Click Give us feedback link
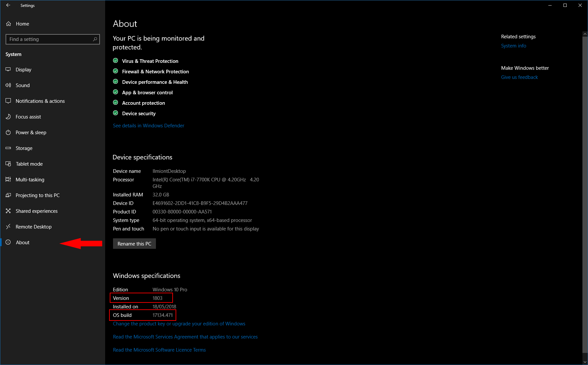Screen dimensions: 588x365 519,77
